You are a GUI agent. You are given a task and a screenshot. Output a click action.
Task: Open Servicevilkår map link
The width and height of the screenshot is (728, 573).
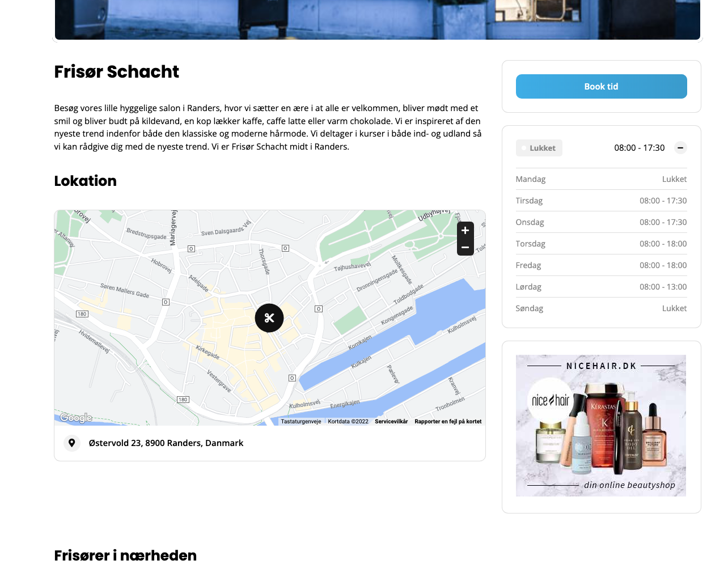(391, 422)
